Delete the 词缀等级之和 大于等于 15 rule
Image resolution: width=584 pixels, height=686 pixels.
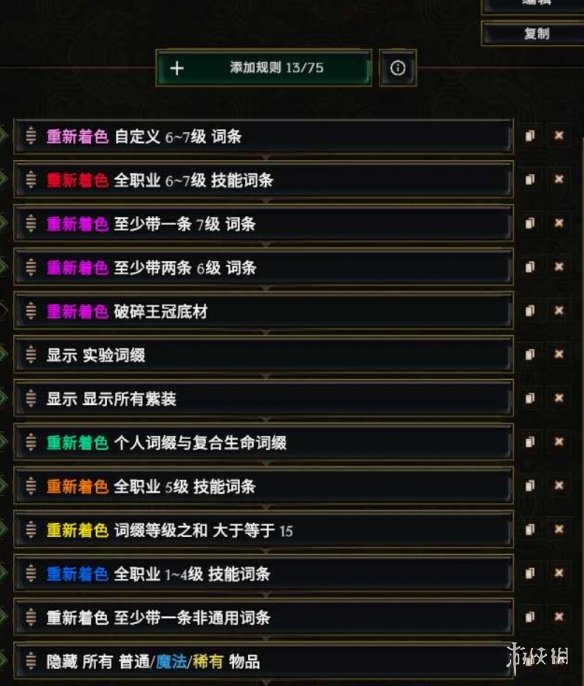tap(559, 529)
